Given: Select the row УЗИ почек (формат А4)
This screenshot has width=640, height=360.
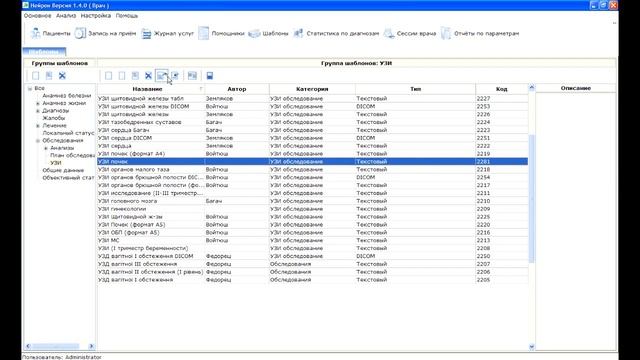Looking at the screenshot, I should 312,153.
